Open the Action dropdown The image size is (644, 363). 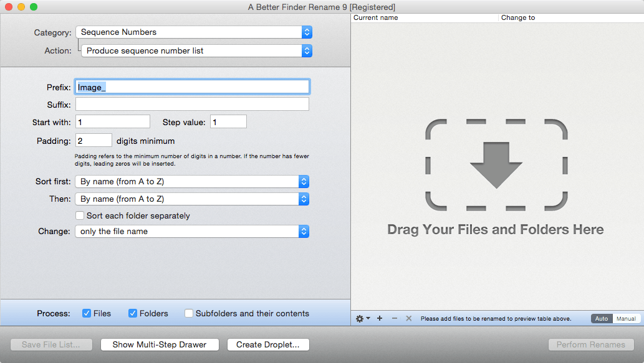point(197,51)
